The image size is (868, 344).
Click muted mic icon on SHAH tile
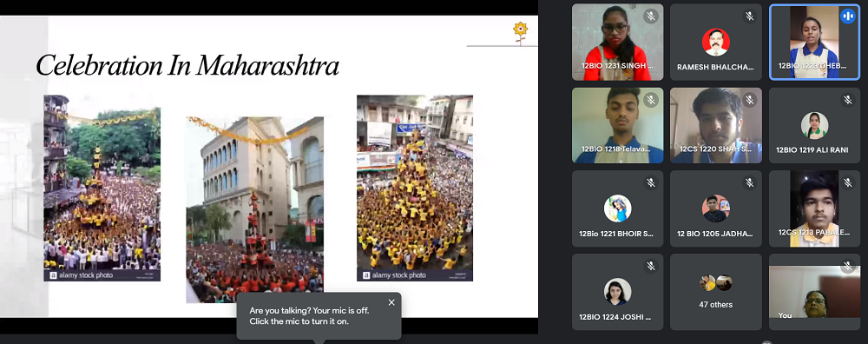pyautogui.click(x=750, y=100)
